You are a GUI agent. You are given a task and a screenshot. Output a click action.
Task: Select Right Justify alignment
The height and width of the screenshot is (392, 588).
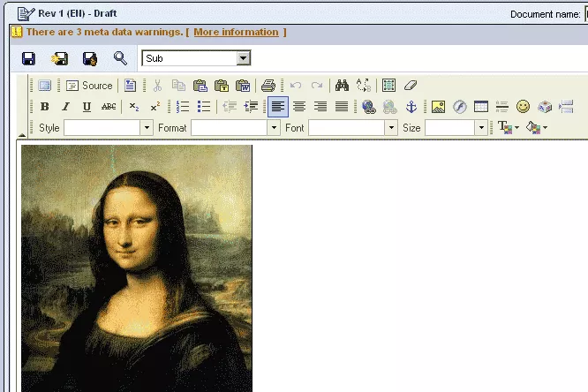coord(320,107)
